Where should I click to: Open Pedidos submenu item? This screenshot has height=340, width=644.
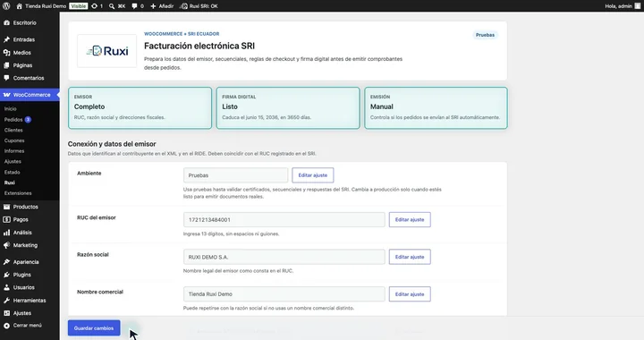pyautogui.click(x=13, y=120)
